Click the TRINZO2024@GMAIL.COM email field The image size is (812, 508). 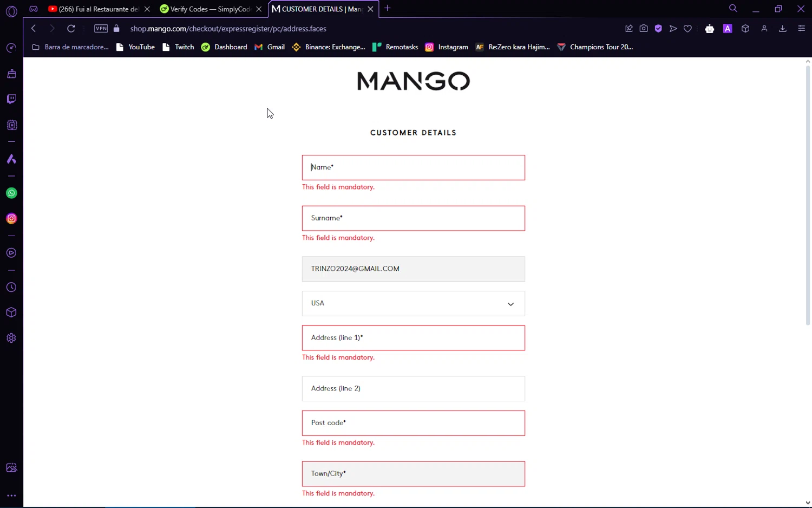pos(414,269)
